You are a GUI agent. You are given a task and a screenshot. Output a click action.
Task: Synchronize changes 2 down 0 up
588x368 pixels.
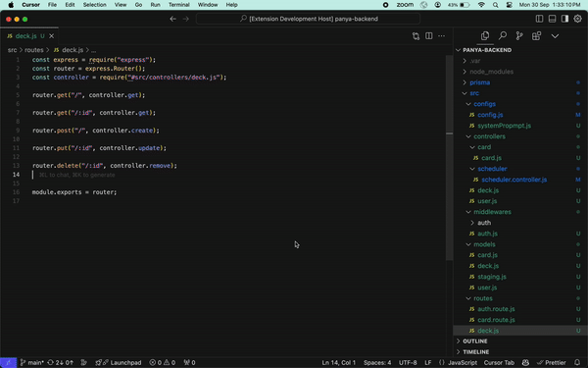pyautogui.click(x=60, y=363)
